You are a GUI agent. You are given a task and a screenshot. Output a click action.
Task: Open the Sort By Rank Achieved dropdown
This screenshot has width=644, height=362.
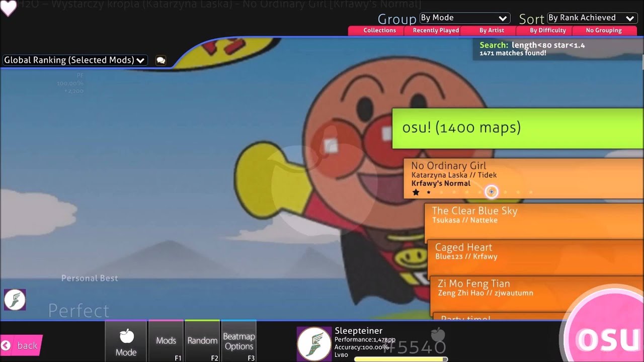[592, 18]
